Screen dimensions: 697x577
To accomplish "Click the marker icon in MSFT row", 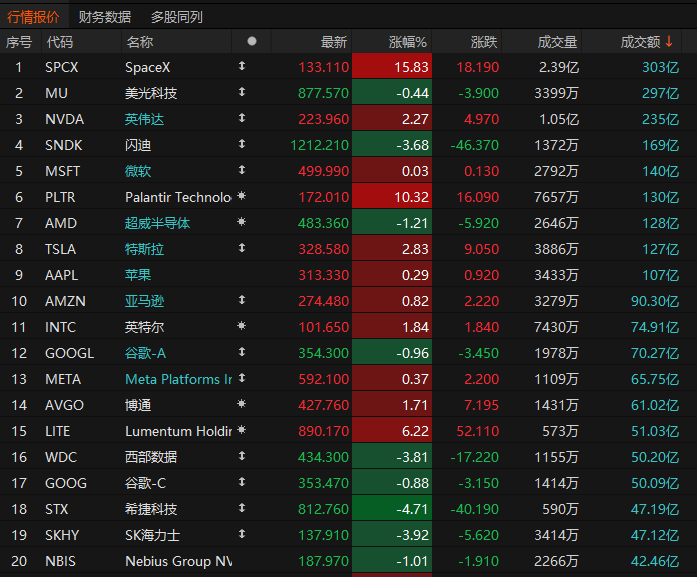I will [x=242, y=170].
